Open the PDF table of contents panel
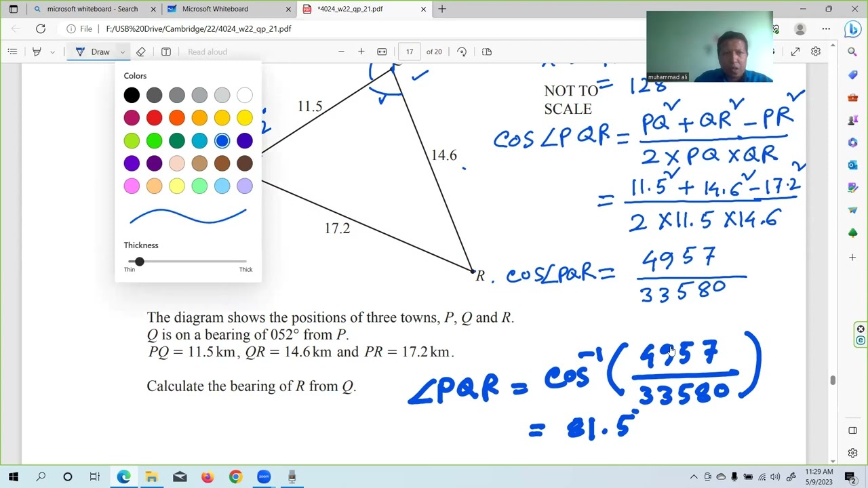The width and height of the screenshot is (868, 488). pos(12,52)
